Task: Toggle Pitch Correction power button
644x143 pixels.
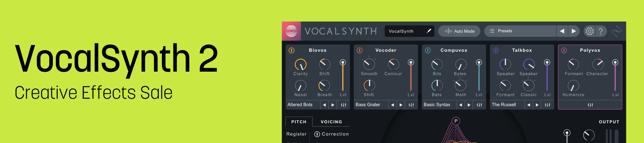Action: click(317, 134)
